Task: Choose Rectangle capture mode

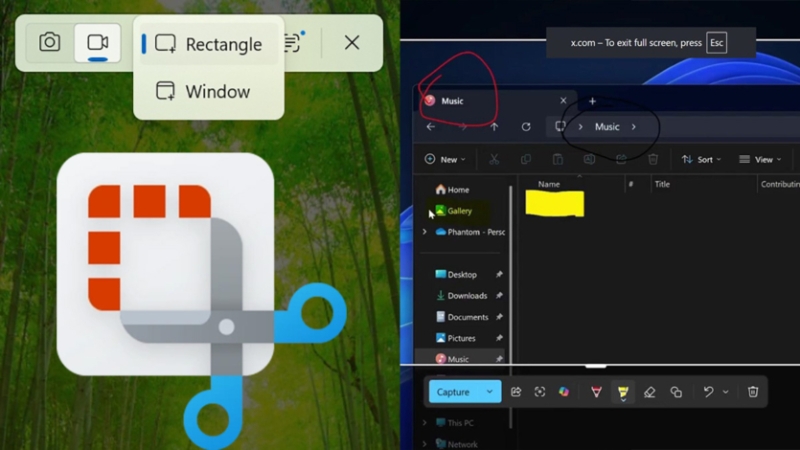Action: (x=208, y=44)
